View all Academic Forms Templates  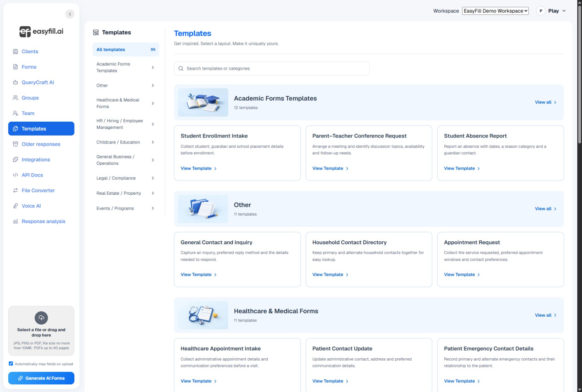[x=545, y=102]
